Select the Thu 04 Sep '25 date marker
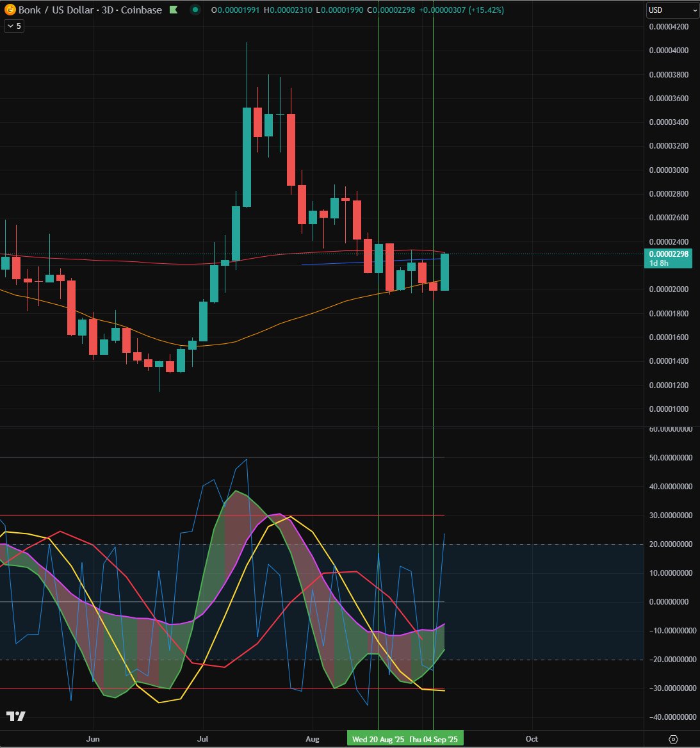The width and height of the screenshot is (700, 748). click(x=434, y=738)
